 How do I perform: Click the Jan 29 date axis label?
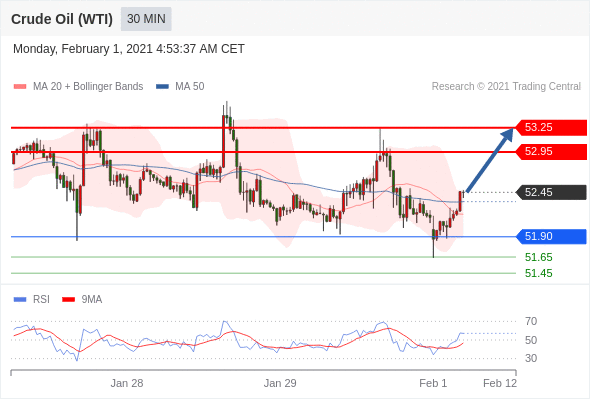coord(280,383)
